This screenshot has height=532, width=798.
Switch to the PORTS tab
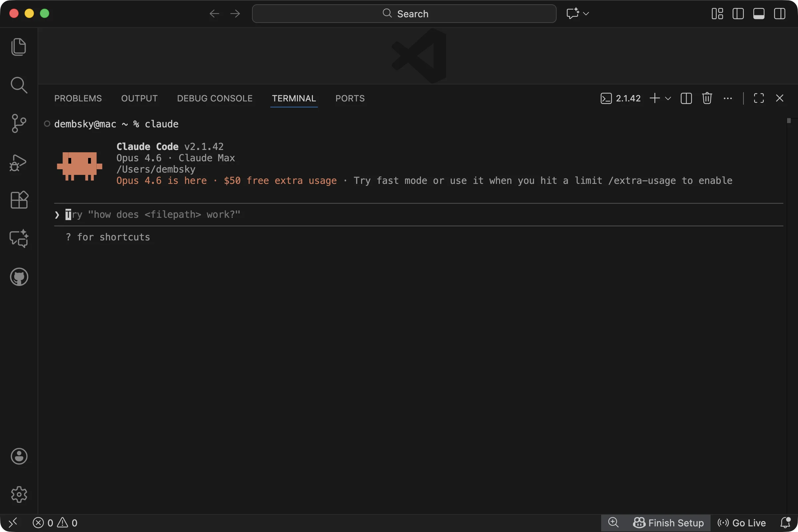tap(350, 98)
